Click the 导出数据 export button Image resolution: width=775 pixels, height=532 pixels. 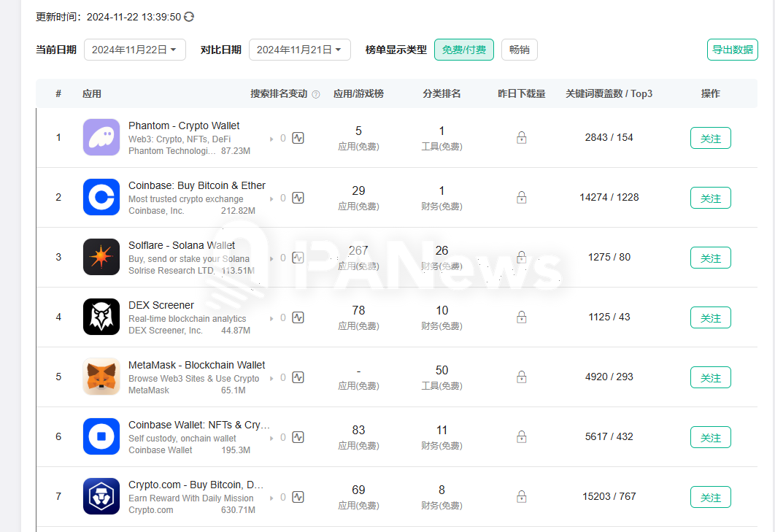[732, 50]
